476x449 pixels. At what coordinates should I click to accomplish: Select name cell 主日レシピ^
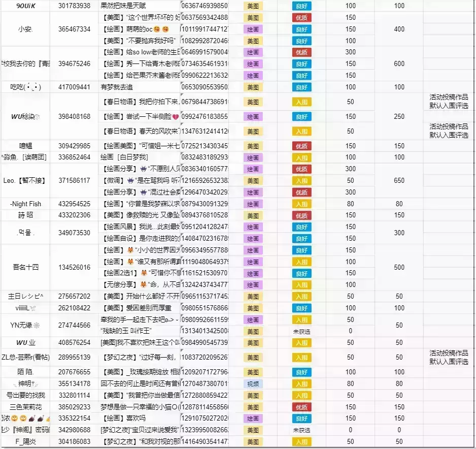coord(25,297)
